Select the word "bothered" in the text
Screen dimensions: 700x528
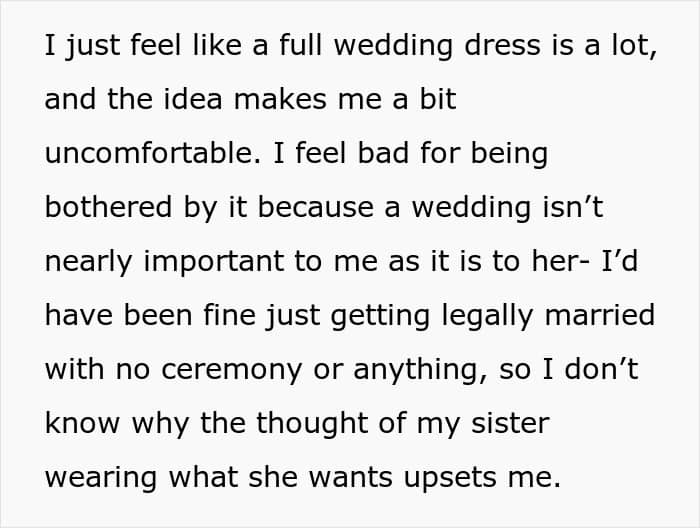(x=108, y=207)
